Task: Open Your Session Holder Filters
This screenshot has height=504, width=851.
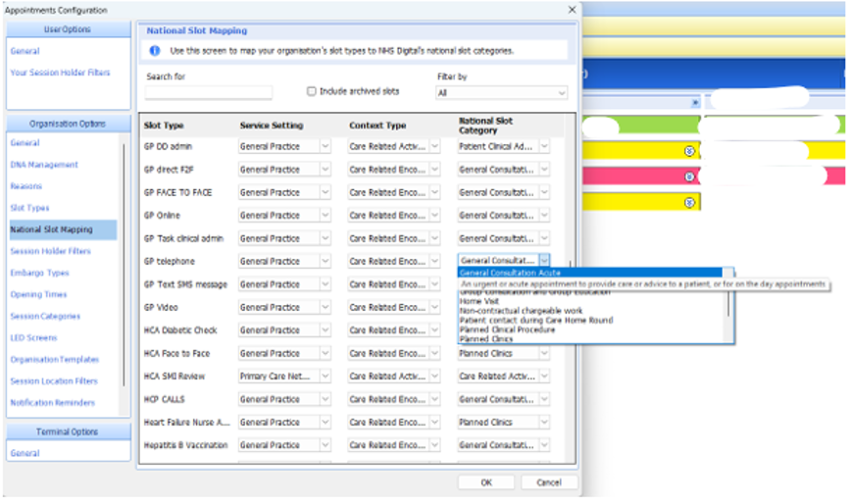Action: coord(60,73)
